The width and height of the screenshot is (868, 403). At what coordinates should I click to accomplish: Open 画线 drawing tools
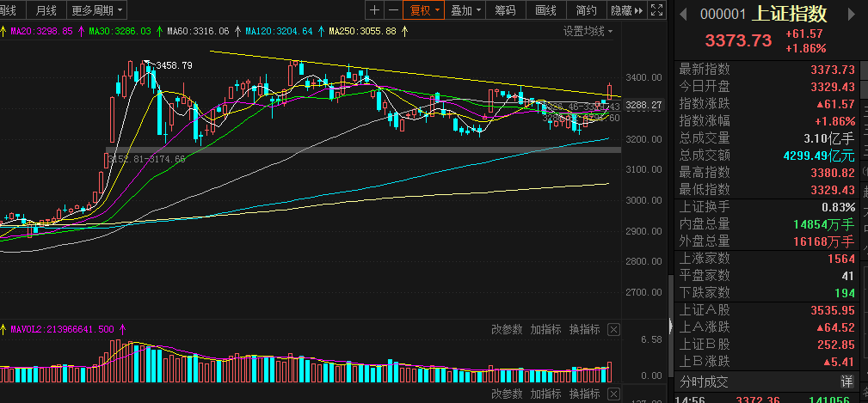(x=545, y=10)
